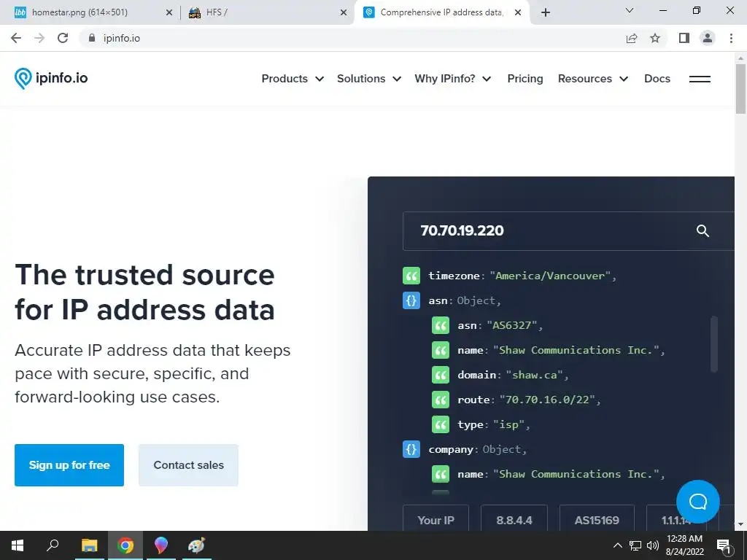Screen dimensions: 747x560
Task: Click the page vertical scrollbar thumb
Action: 740,88
